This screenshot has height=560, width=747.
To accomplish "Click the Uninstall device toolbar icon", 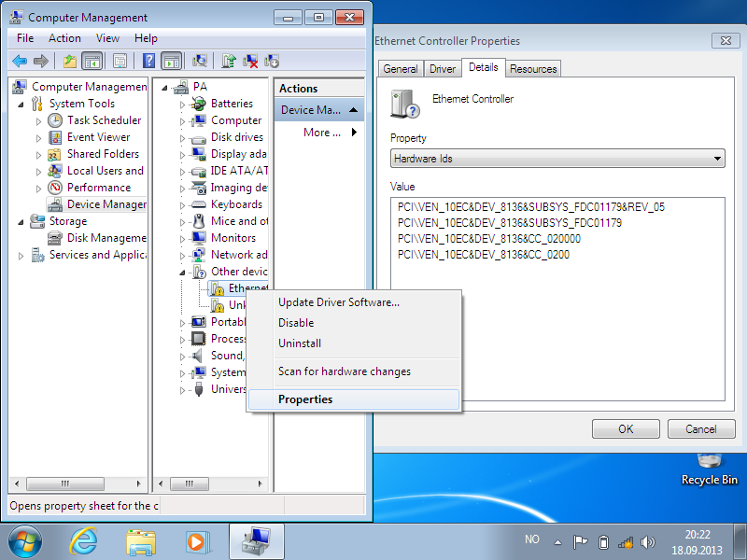I will click(x=250, y=61).
